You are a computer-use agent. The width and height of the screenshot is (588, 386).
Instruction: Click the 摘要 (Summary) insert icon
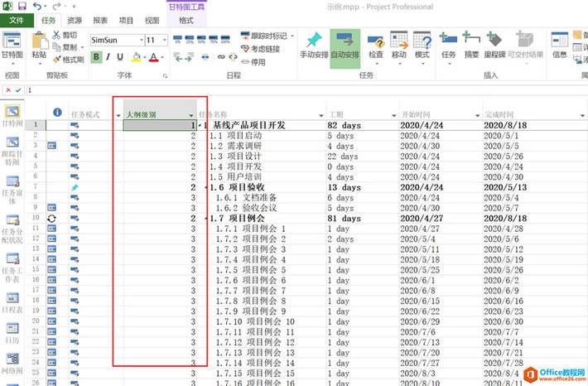(472, 43)
